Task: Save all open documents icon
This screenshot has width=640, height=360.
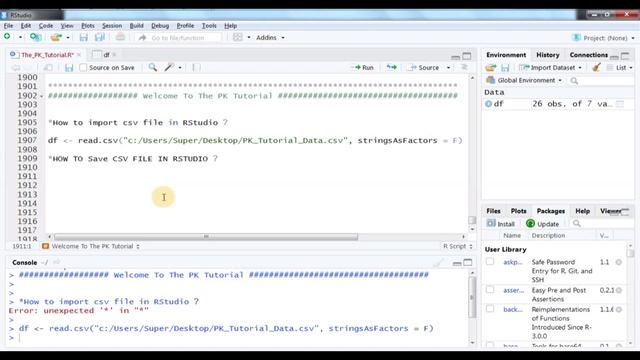Action: (x=100, y=38)
